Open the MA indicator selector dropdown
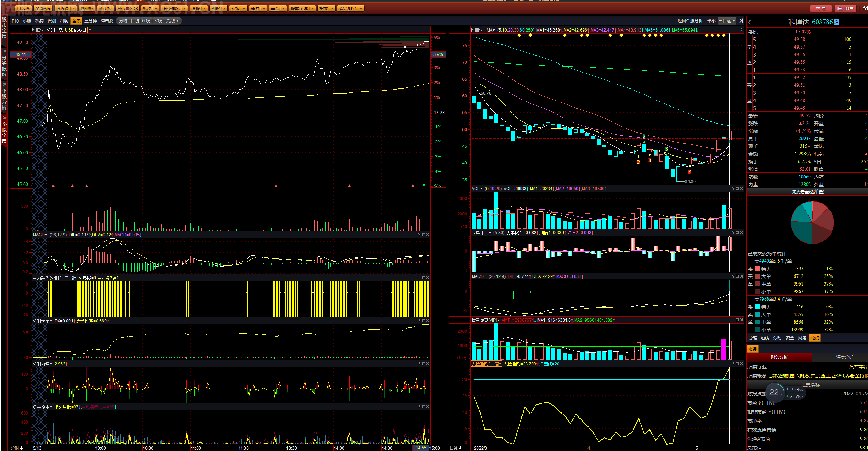Screen dimensions: 868x451 pyautogui.click(x=491, y=30)
